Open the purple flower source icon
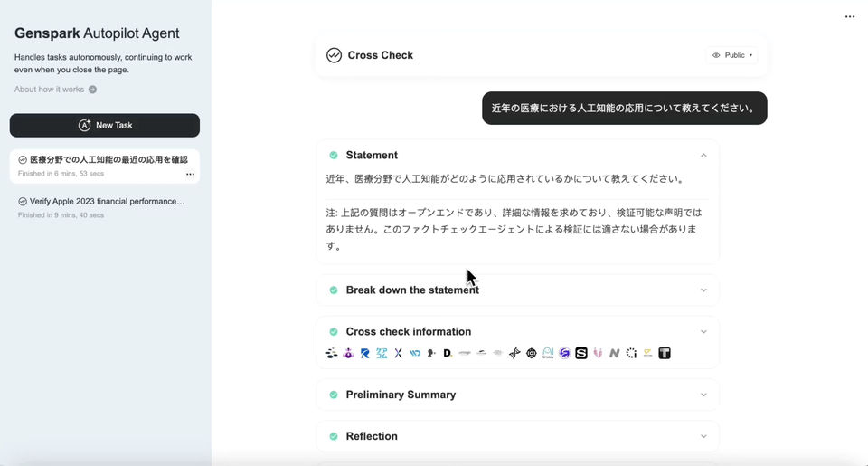The height and width of the screenshot is (466, 868). coord(348,353)
